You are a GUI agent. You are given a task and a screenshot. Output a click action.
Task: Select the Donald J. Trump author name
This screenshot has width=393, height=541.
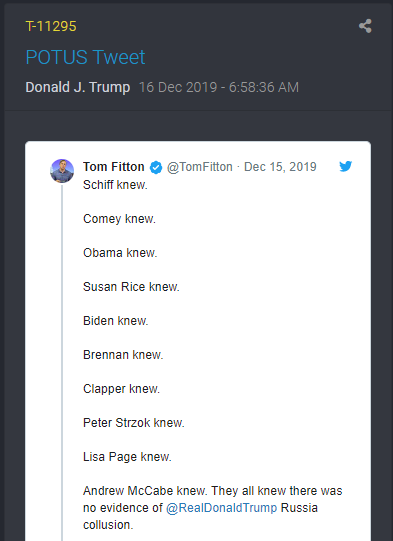[78, 87]
